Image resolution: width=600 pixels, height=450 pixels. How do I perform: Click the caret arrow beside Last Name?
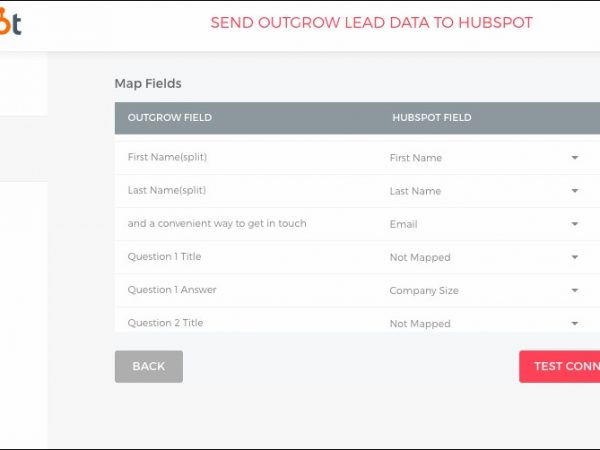tap(575, 191)
